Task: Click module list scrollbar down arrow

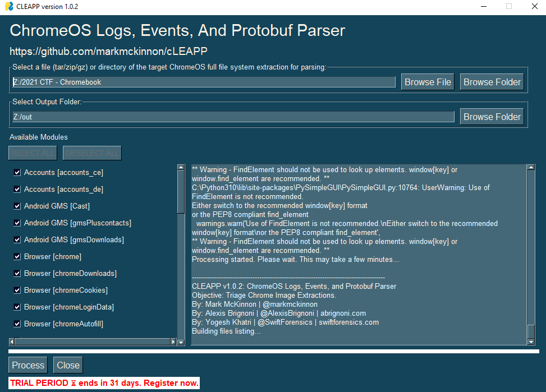Action: pos(181,342)
